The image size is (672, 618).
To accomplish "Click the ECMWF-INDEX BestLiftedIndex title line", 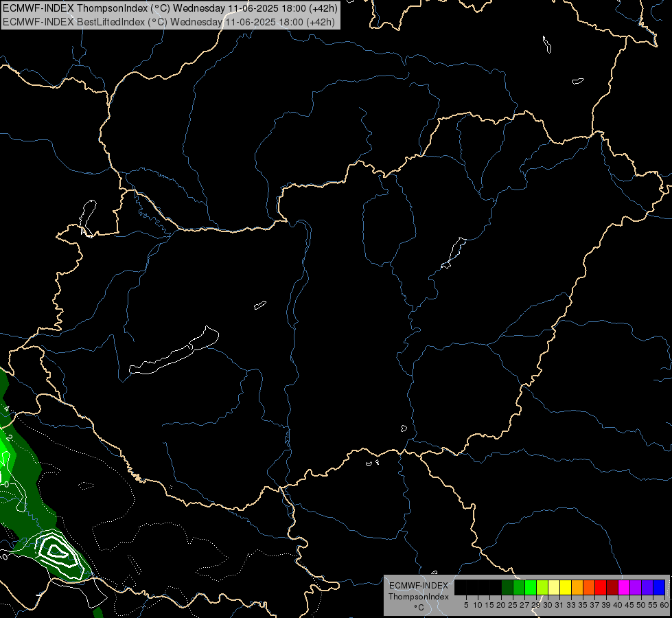I will pos(169,22).
